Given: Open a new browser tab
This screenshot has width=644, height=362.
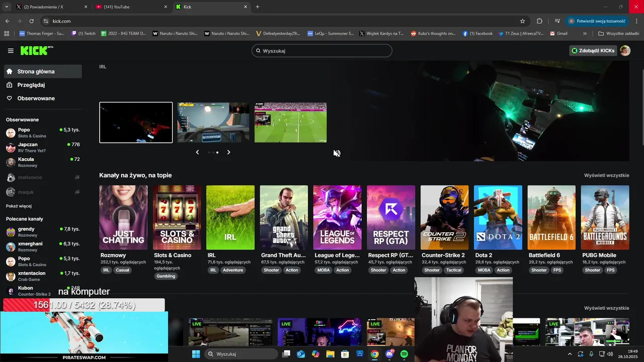Looking at the screenshot, I should (258, 7).
